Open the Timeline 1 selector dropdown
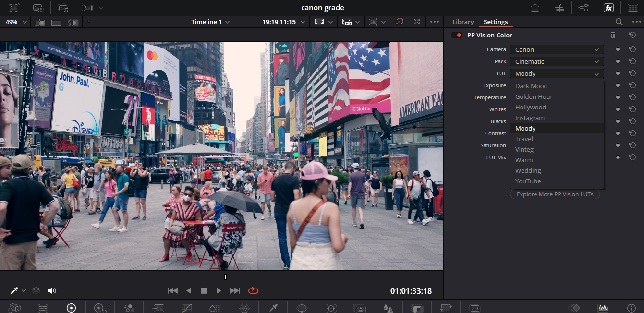The height and width of the screenshot is (313, 644). coord(210,22)
